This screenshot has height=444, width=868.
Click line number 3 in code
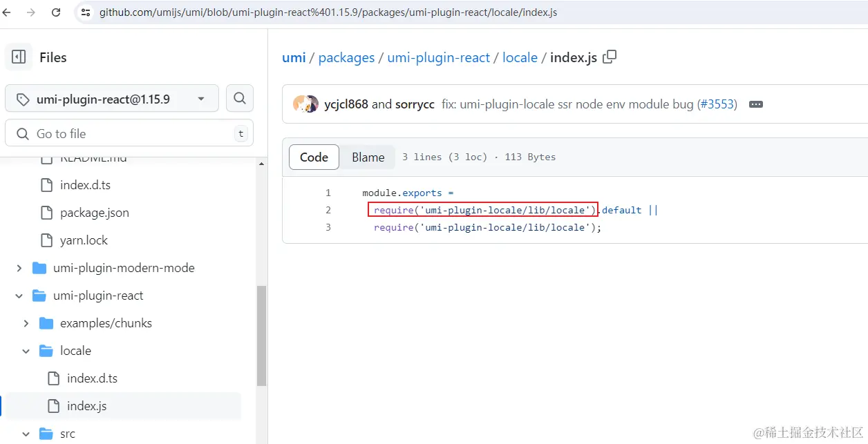coord(328,227)
